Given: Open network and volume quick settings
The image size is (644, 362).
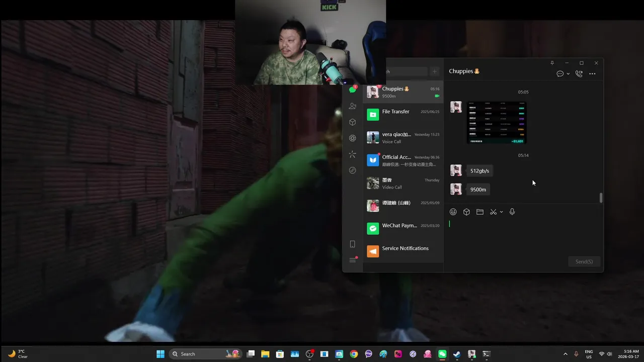Looking at the screenshot, I should [605, 354].
